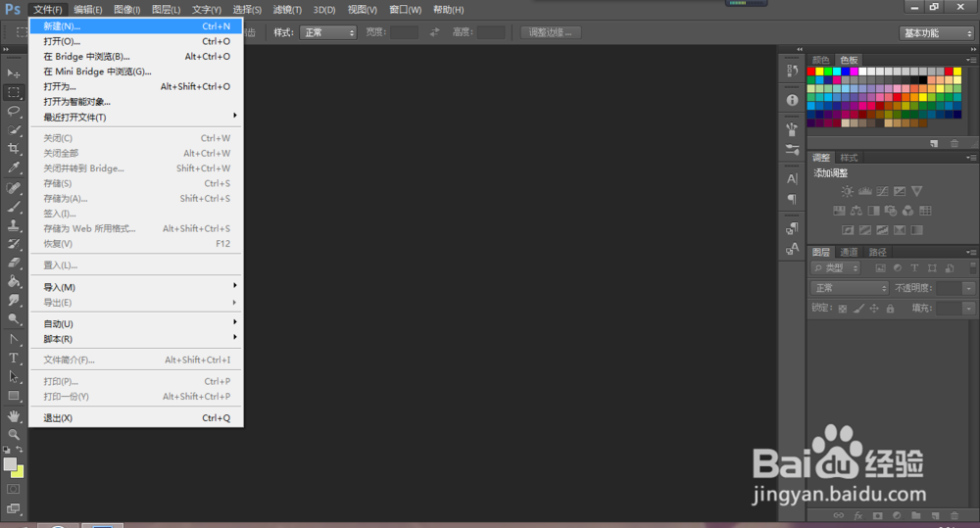Select the Eraser tool

[13, 264]
